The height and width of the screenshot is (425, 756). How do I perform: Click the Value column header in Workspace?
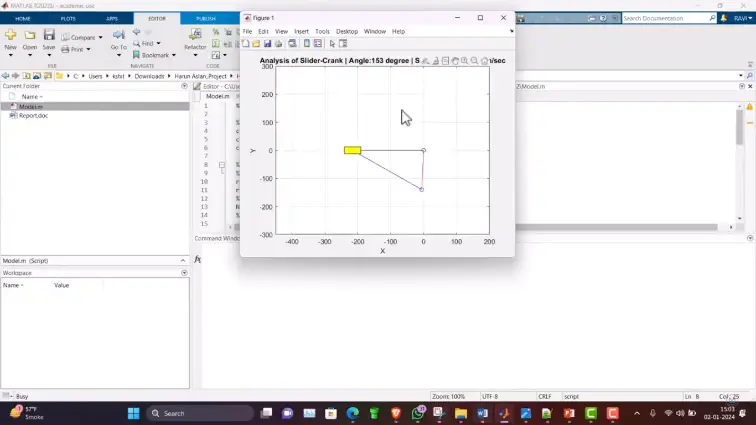pos(61,286)
